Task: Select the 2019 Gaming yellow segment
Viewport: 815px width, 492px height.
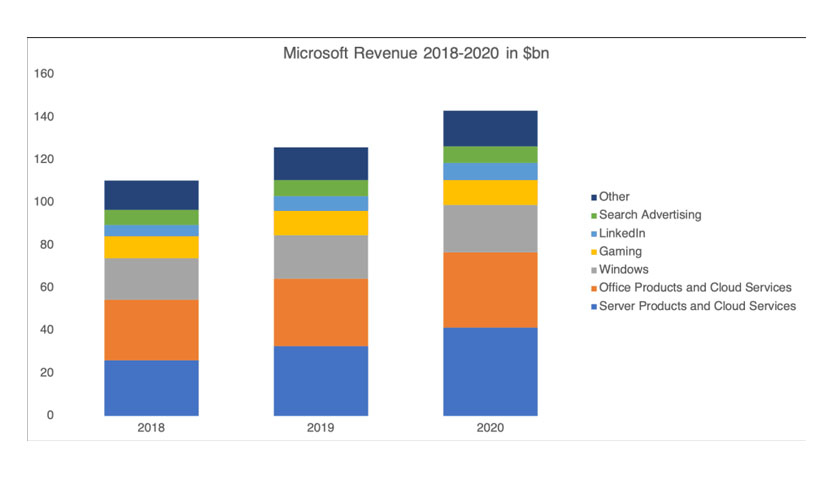Action: 321,223
